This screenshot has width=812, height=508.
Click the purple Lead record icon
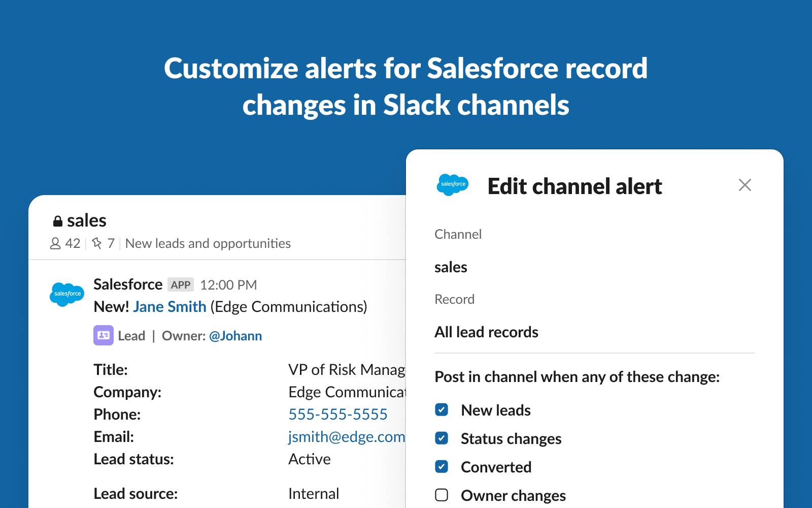click(x=104, y=335)
